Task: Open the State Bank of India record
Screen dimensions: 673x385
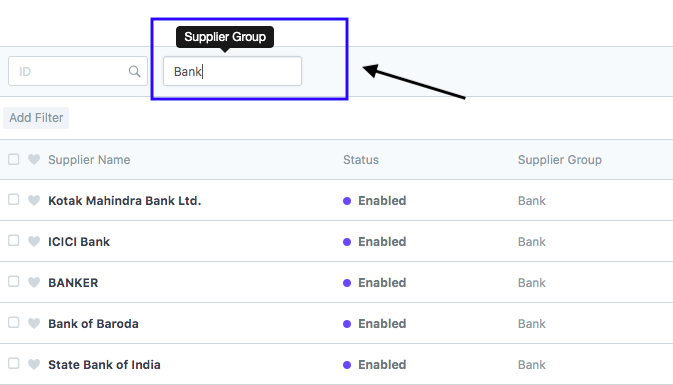Action: (x=104, y=365)
